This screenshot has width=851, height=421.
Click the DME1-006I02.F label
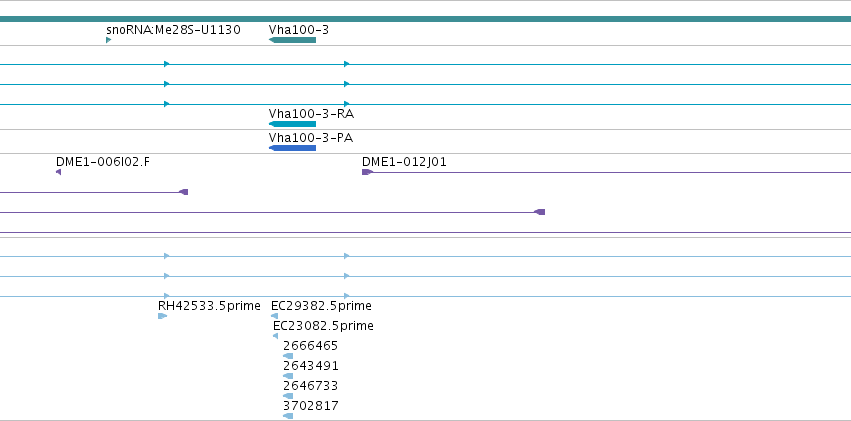pyautogui.click(x=103, y=162)
